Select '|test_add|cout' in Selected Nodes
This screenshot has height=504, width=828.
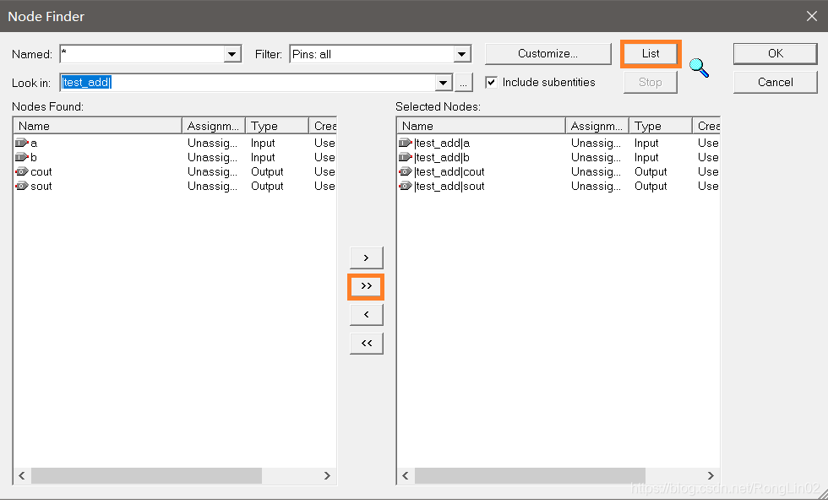[449, 172]
